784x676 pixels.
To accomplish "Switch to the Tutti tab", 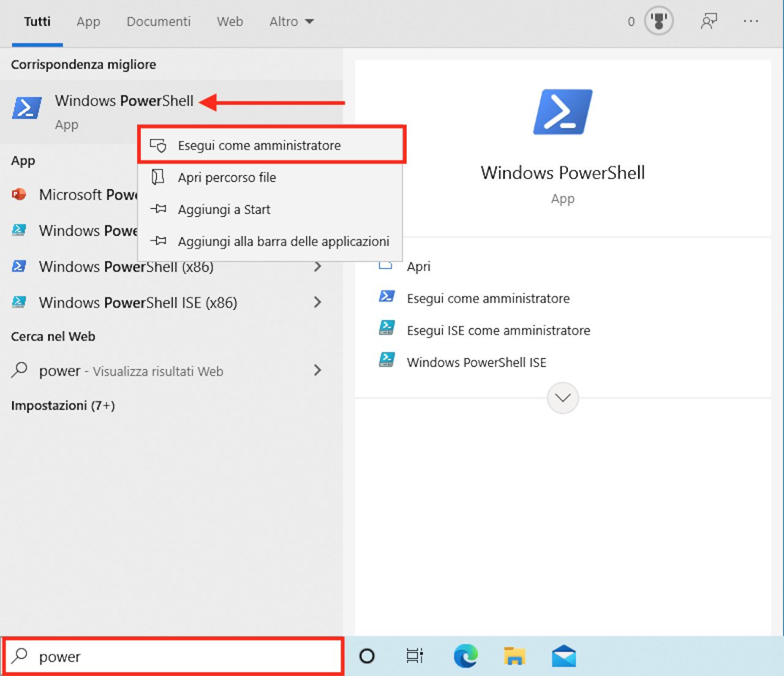I will pos(37,21).
